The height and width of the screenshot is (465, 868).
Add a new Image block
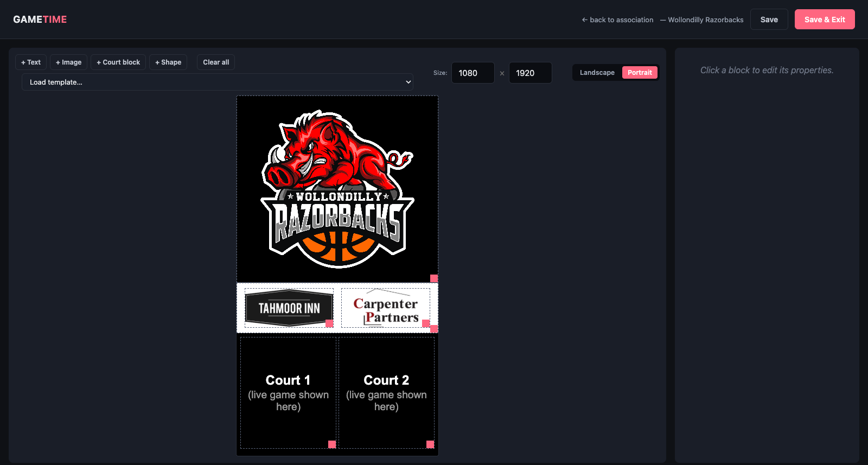click(x=68, y=62)
